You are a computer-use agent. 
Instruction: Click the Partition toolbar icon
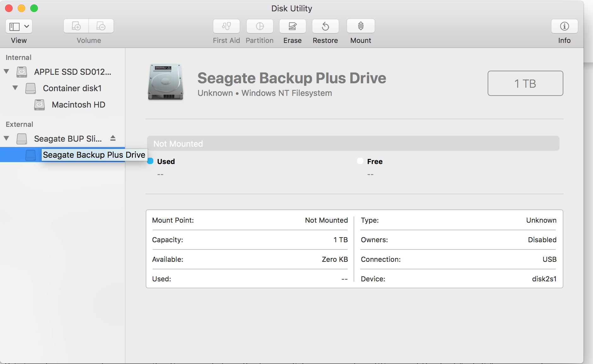(x=260, y=26)
